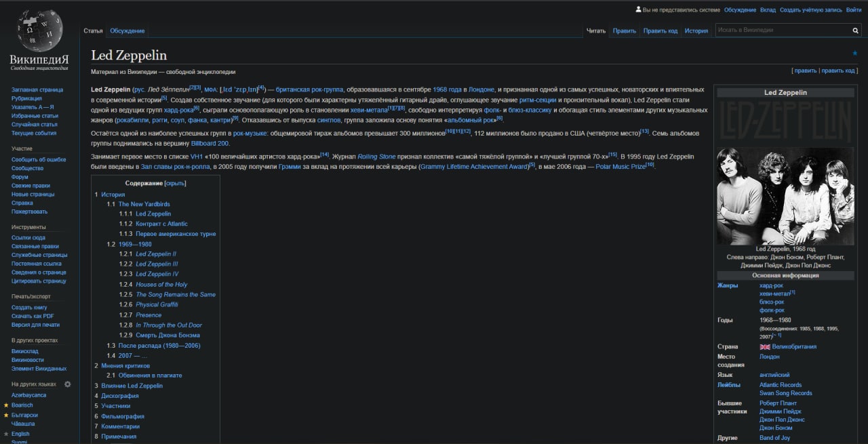Screen dimensions: 868x444
Task: Jump to The New Yardbirds section
Action: [144, 204]
